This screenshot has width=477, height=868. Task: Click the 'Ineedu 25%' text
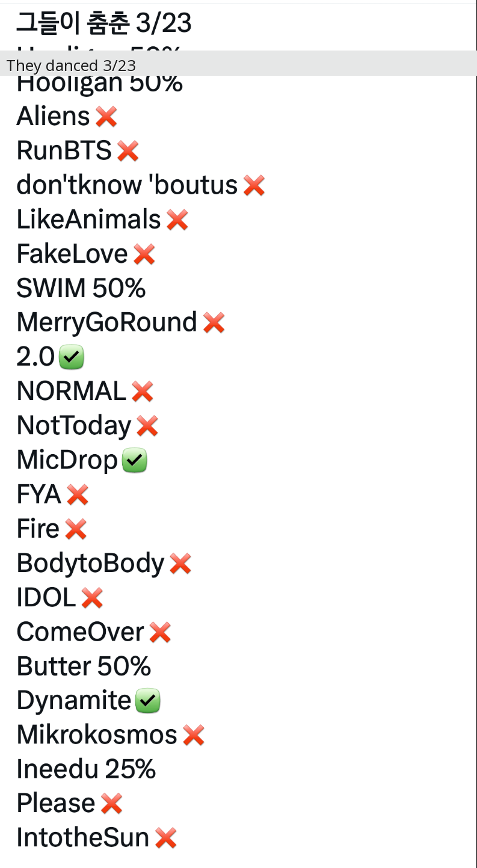click(x=86, y=769)
